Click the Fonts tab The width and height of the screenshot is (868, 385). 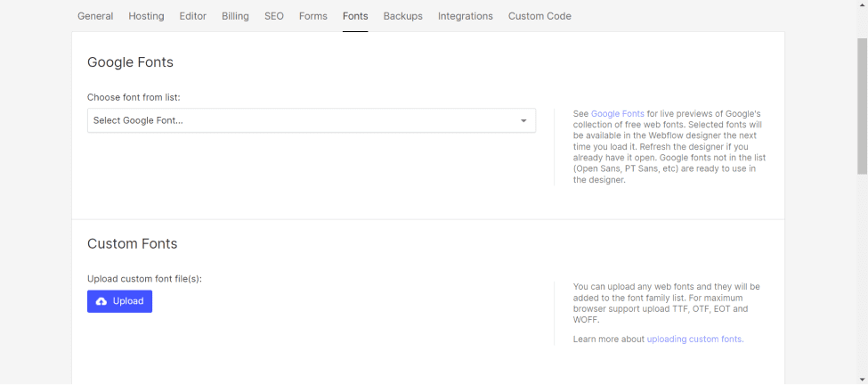coord(355,16)
